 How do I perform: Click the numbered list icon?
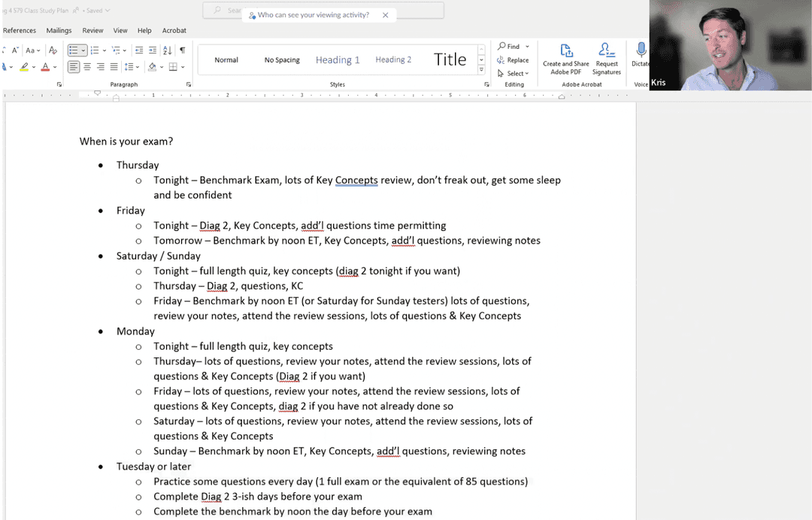[x=95, y=50]
